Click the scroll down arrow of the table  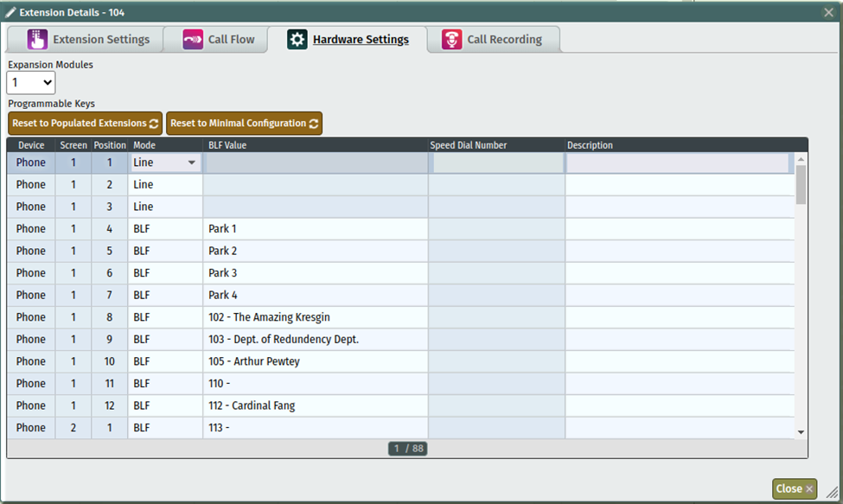(x=801, y=432)
